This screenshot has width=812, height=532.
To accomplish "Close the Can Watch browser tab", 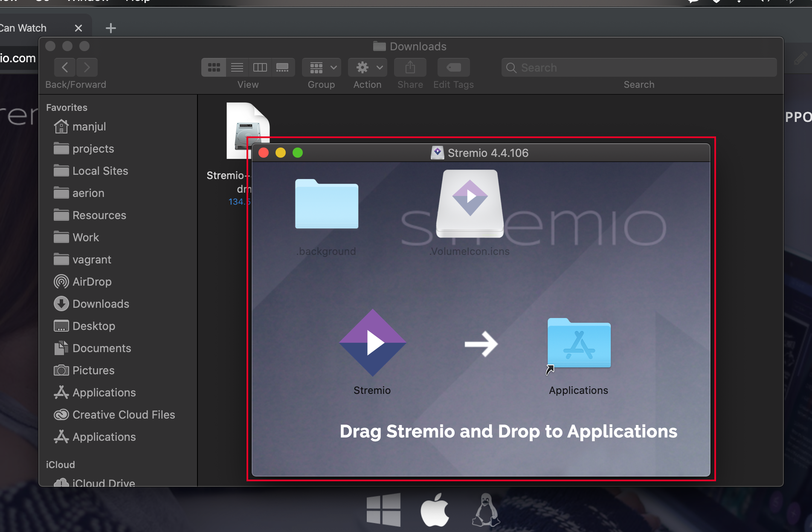I will pyautogui.click(x=78, y=28).
